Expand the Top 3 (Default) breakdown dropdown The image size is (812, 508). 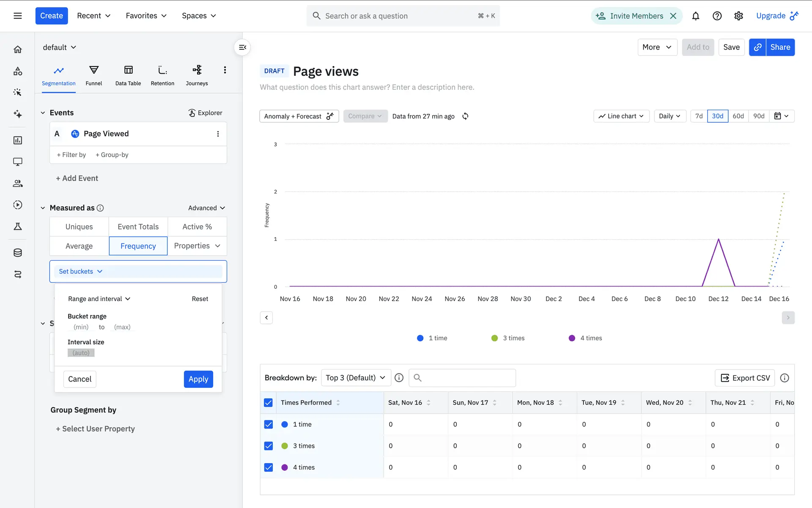click(x=355, y=378)
